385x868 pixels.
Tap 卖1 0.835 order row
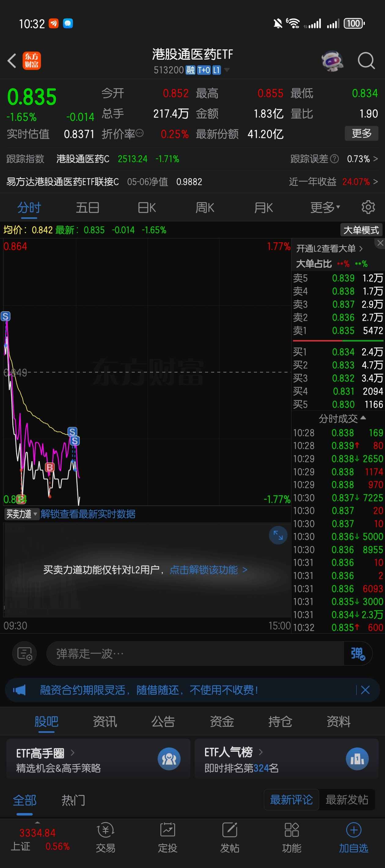(338, 331)
